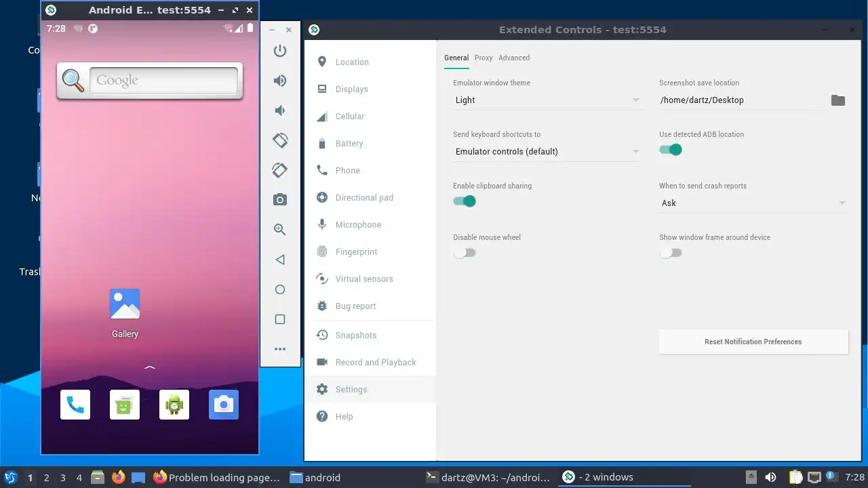Switch to workspace 2 in taskbar pager
The height and width of the screenshot is (488, 868).
[47, 478]
